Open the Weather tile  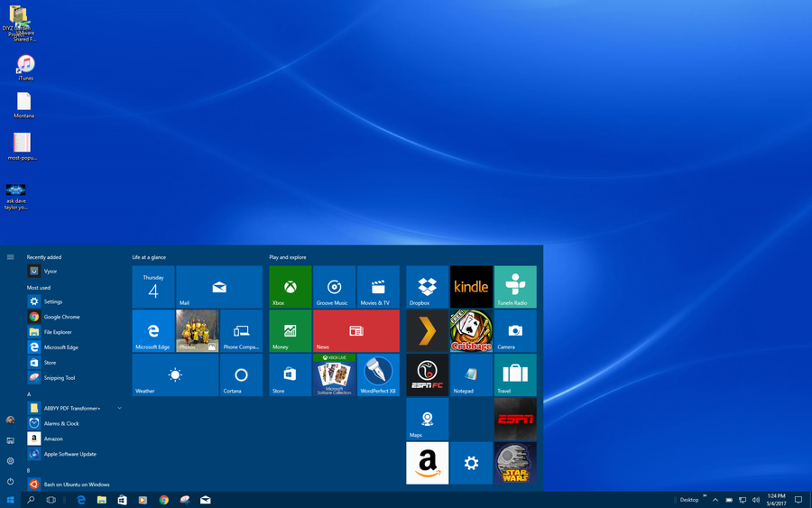click(175, 375)
